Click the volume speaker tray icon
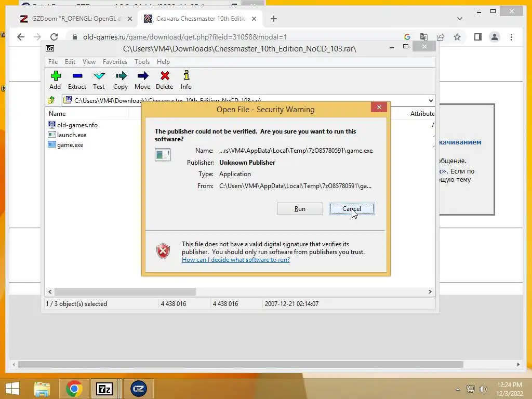The image size is (532, 399). click(483, 389)
